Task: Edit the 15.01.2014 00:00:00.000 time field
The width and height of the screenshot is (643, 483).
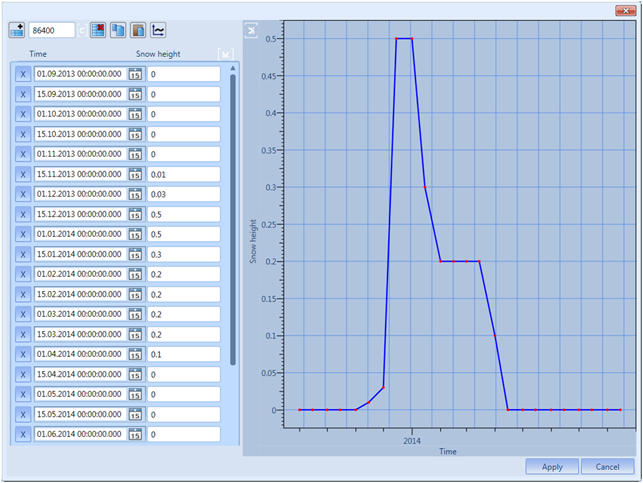Action: click(81, 254)
